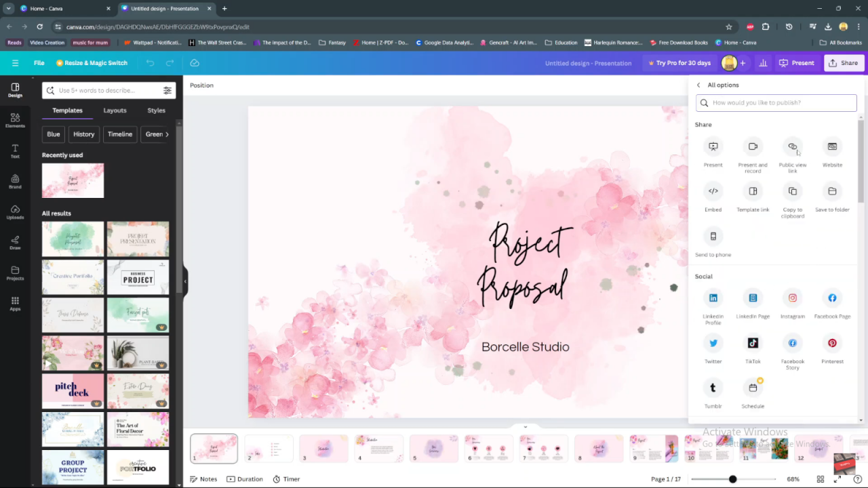Select the History filter chip
Viewport: 868px width, 488px height.
click(84, 134)
